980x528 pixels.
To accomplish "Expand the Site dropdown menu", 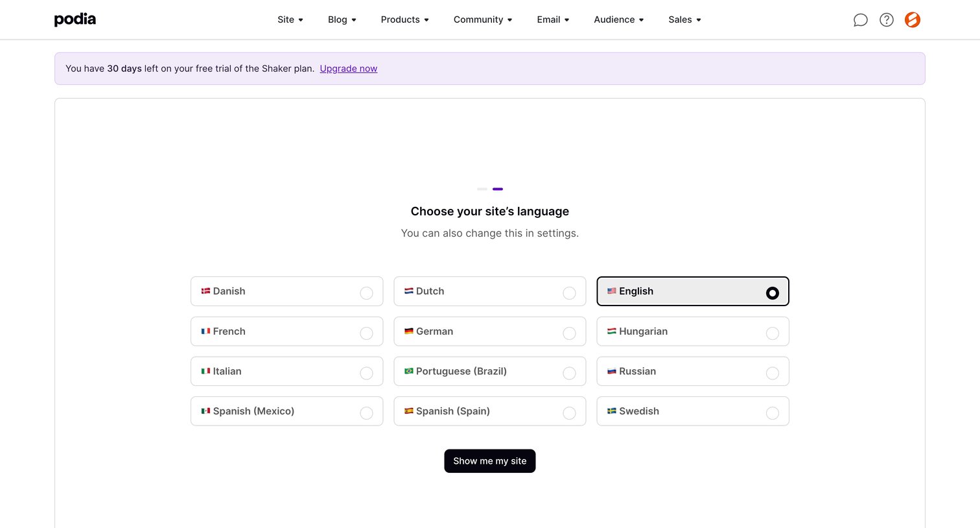I will pyautogui.click(x=290, y=19).
